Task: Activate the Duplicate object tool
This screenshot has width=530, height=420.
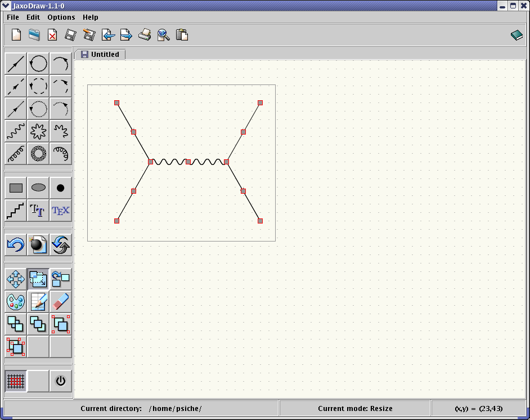Action: (x=61, y=279)
